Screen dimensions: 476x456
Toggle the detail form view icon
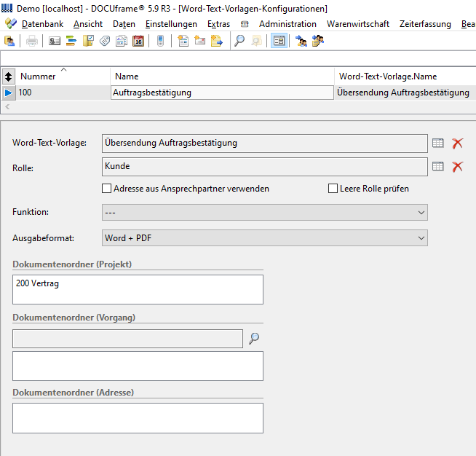pos(279,41)
